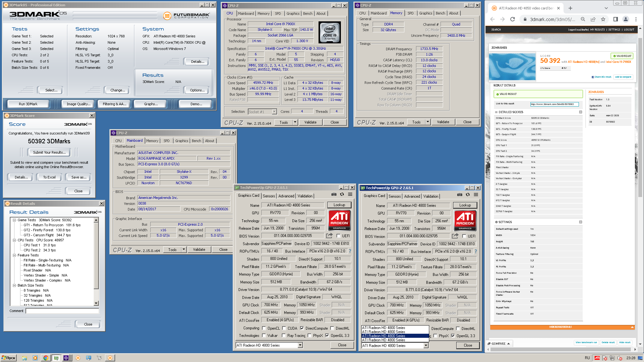Switch to the SPD tab in CPU-Z CPU window
Viewport: 644px width, 362px height.
click(x=278, y=14)
